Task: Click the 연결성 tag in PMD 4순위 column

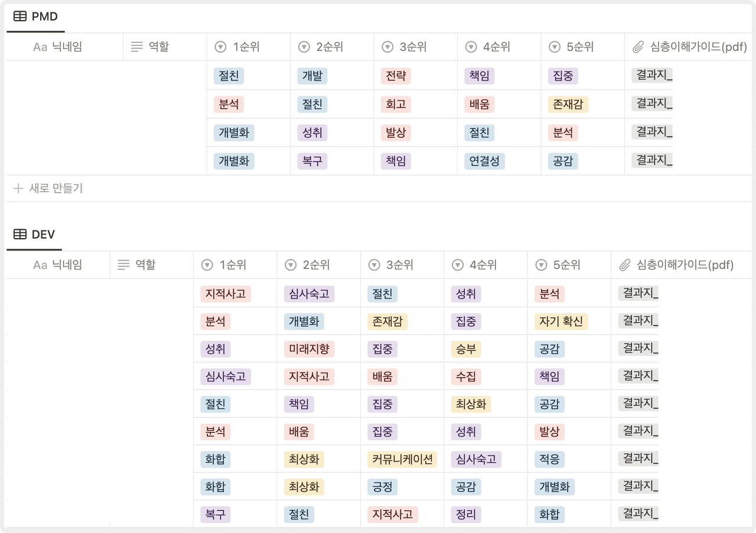Action: pos(484,161)
